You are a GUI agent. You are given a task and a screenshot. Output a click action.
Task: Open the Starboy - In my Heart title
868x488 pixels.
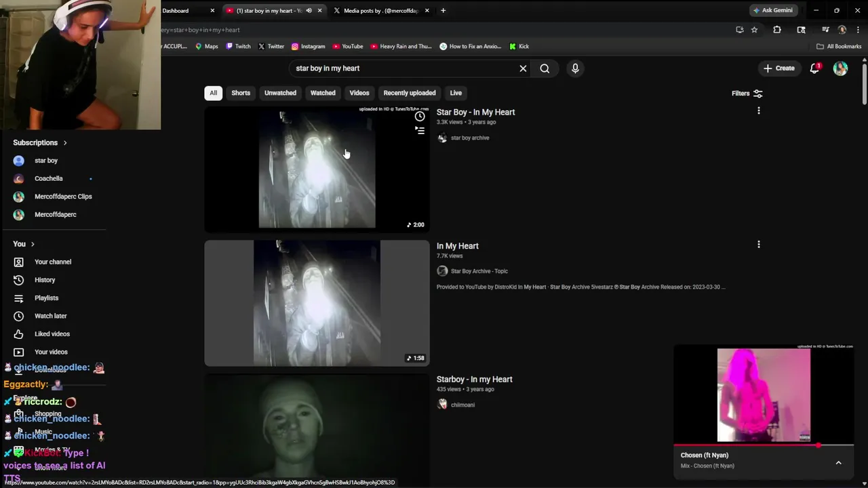point(474,380)
